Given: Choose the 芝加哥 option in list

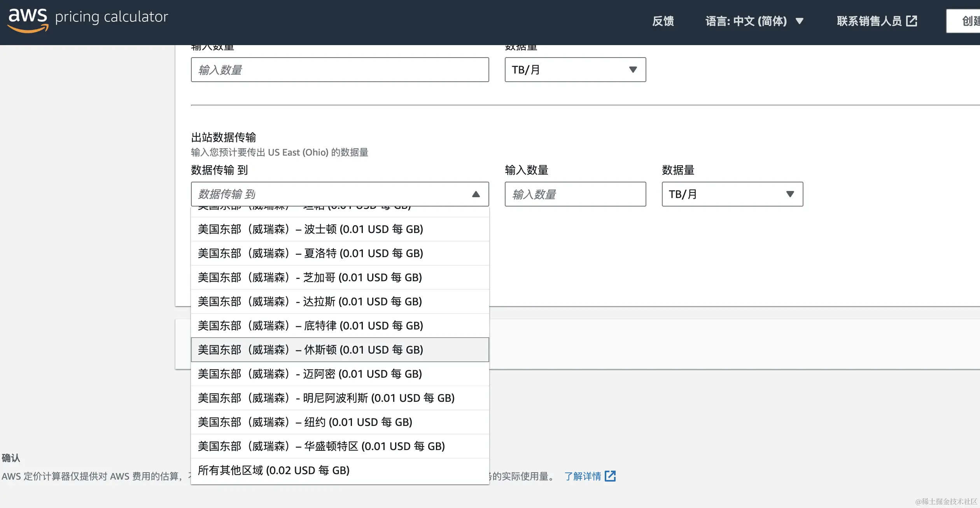Looking at the screenshot, I should (x=339, y=277).
